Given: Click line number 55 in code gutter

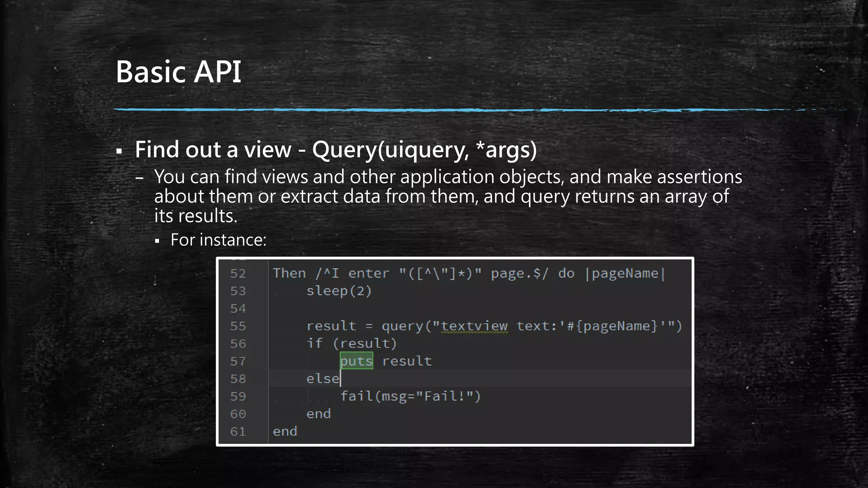Looking at the screenshot, I should tap(238, 326).
